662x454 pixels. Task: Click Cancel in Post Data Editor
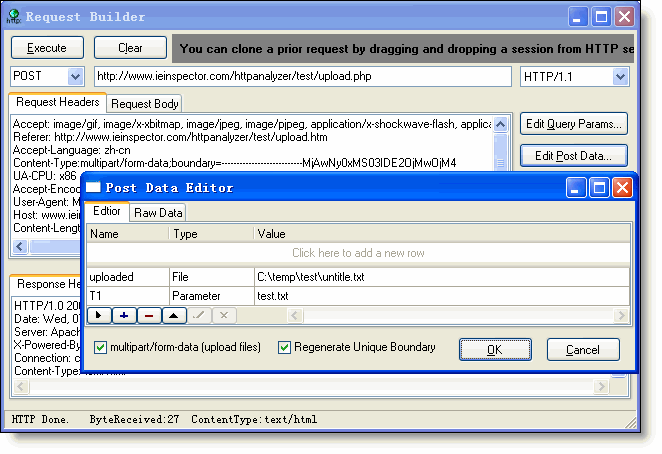[583, 350]
